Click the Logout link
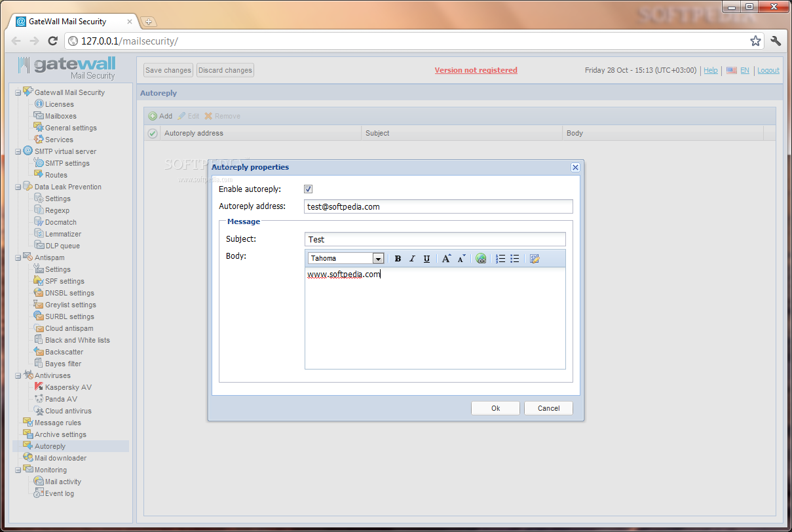 coord(768,70)
